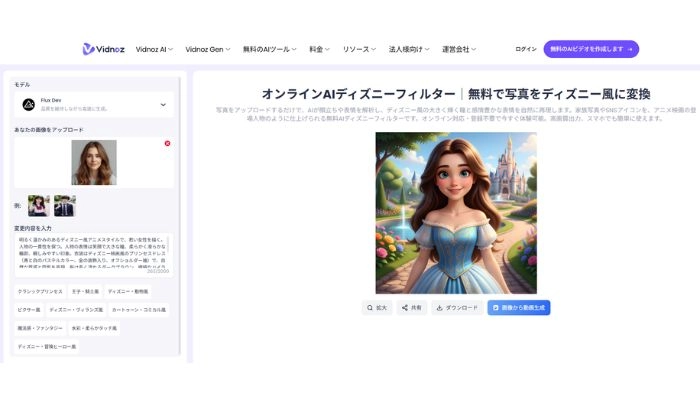Click the モデル section label
700x400 pixels.
[x=22, y=84]
